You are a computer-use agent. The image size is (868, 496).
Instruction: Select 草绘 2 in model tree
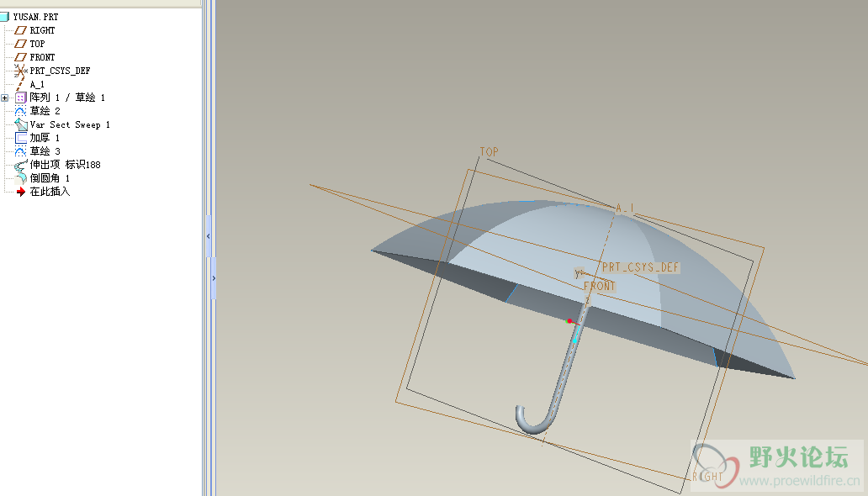click(x=45, y=111)
